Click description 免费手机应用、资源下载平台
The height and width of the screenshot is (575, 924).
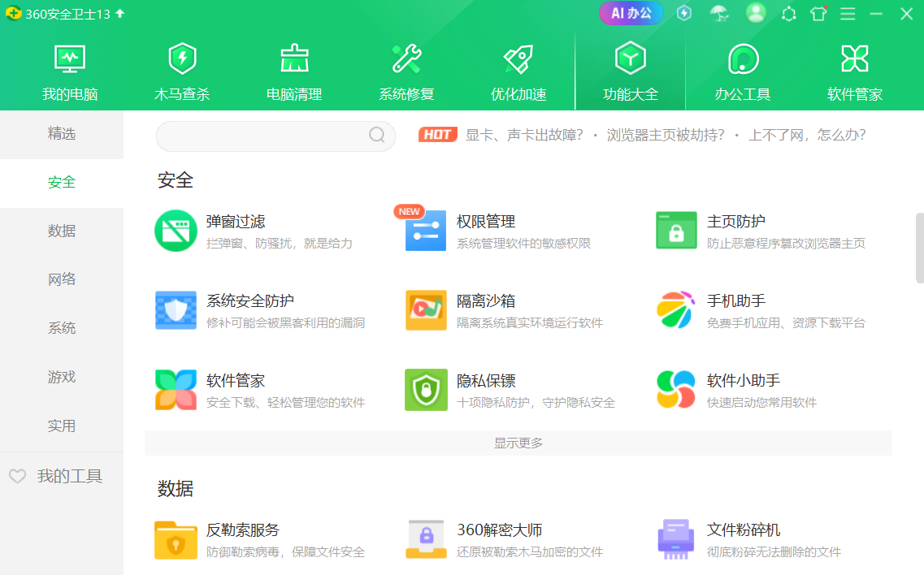click(786, 323)
